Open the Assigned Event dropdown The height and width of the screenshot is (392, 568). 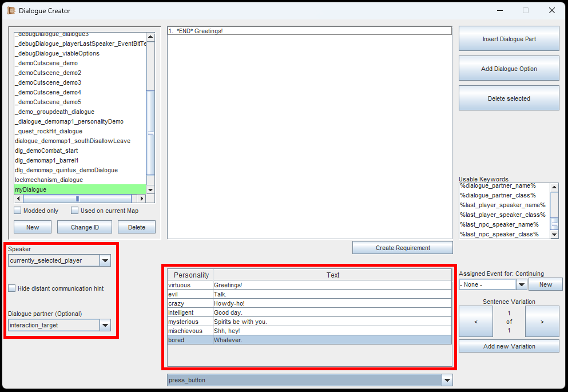(521, 284)
